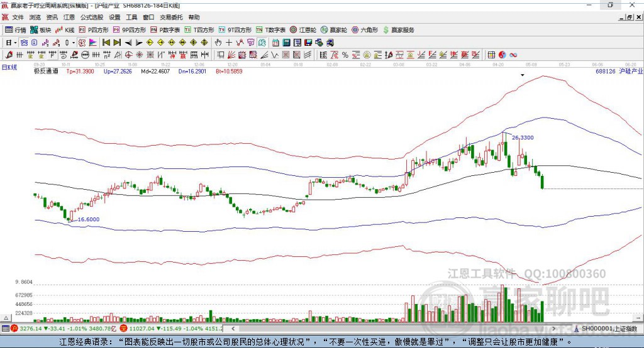Select the spiral drawing tool
Image resolution: width=644 pixels, height=348 pixels.
[x=64, y=55]
